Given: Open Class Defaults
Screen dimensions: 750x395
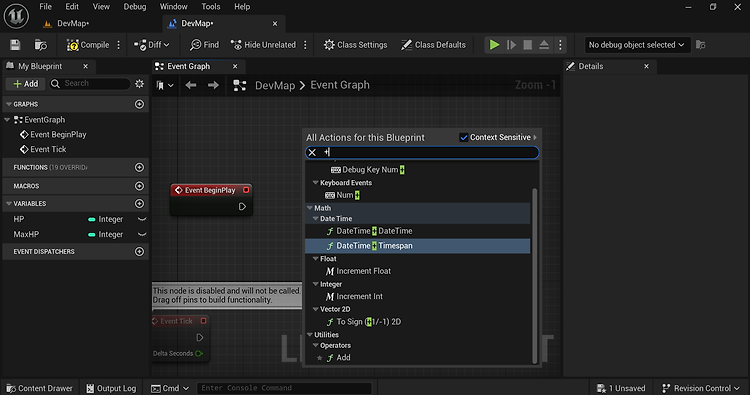Looking at the screenshot, I should 433,45.
